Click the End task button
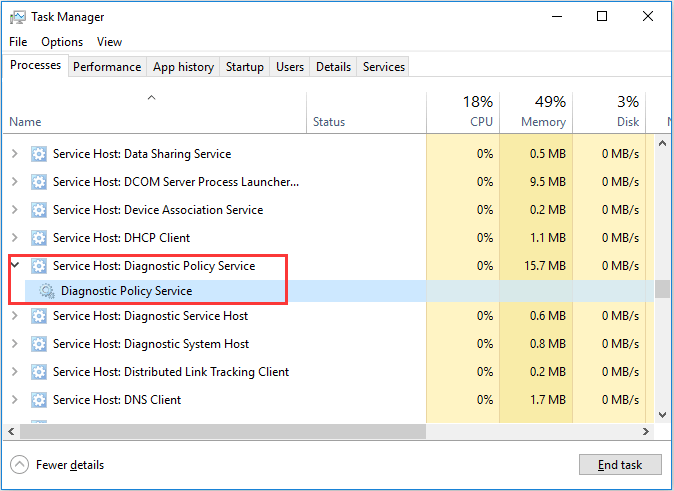The image size is (674, 491). [x=620, y=465]
